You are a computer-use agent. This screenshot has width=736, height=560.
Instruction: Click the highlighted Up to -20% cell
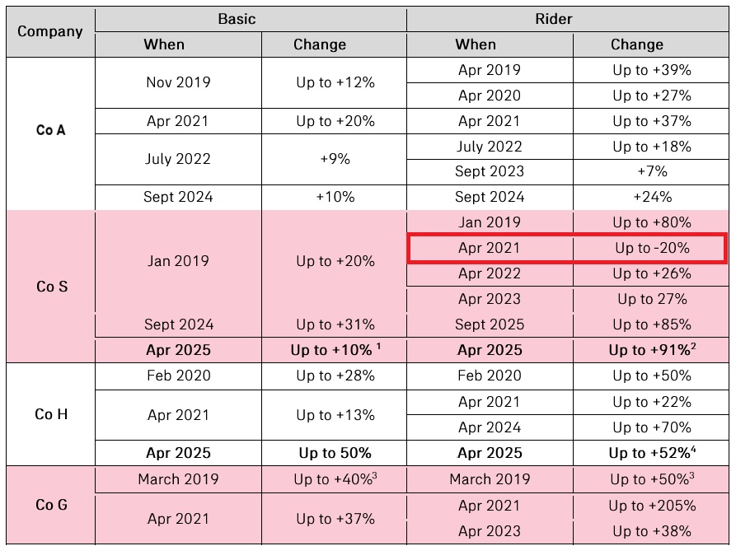click(x=651, y=248)
